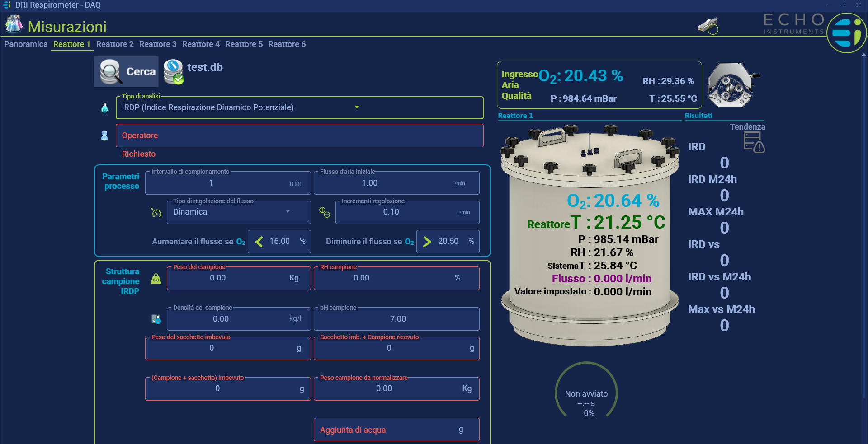Click the increment plus-minus icon
The image size is (868, 444).
click(x=325, y=212)
